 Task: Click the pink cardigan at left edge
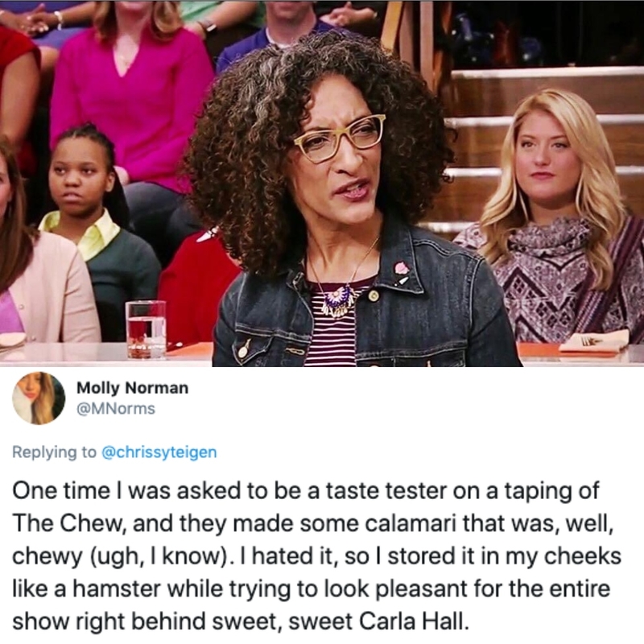tap(47, 287)
